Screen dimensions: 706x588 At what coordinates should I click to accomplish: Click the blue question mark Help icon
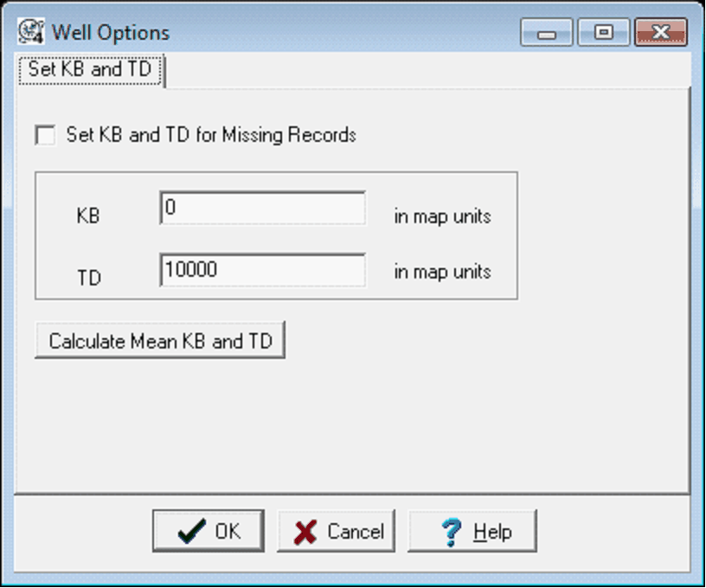point(451,532)
